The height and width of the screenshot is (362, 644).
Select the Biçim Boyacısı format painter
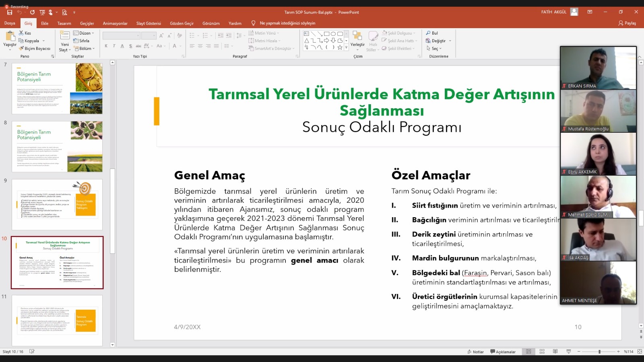pos(35,48)
